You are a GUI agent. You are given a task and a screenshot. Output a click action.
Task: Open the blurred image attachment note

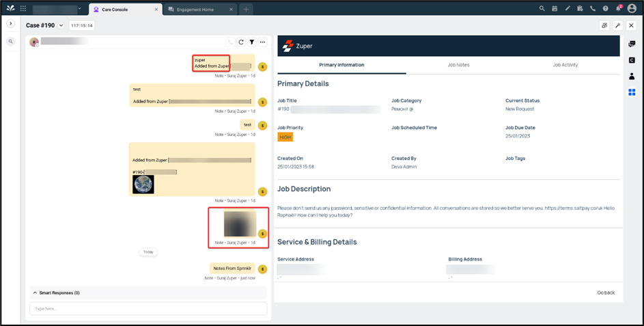(x=240, y=223)
